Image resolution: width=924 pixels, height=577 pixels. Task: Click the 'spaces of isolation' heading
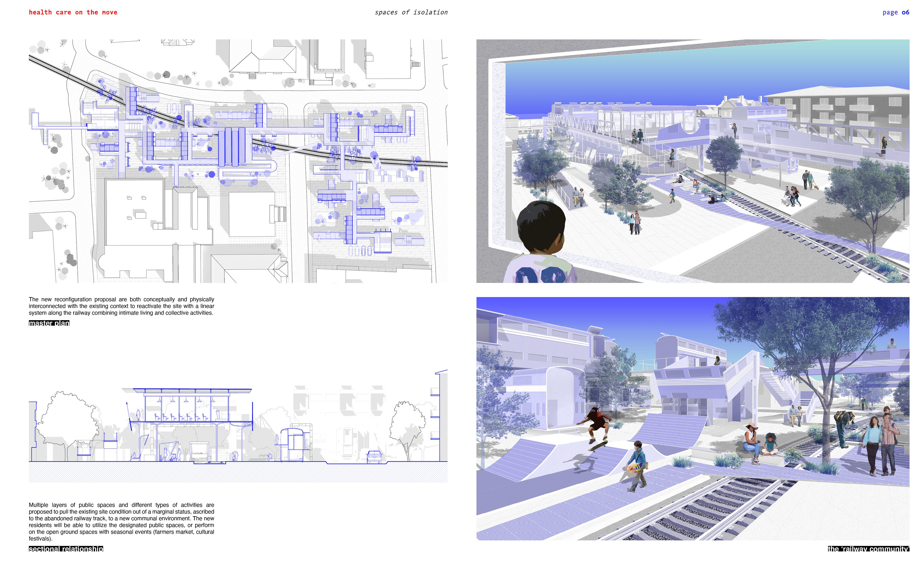coord(411,12)
